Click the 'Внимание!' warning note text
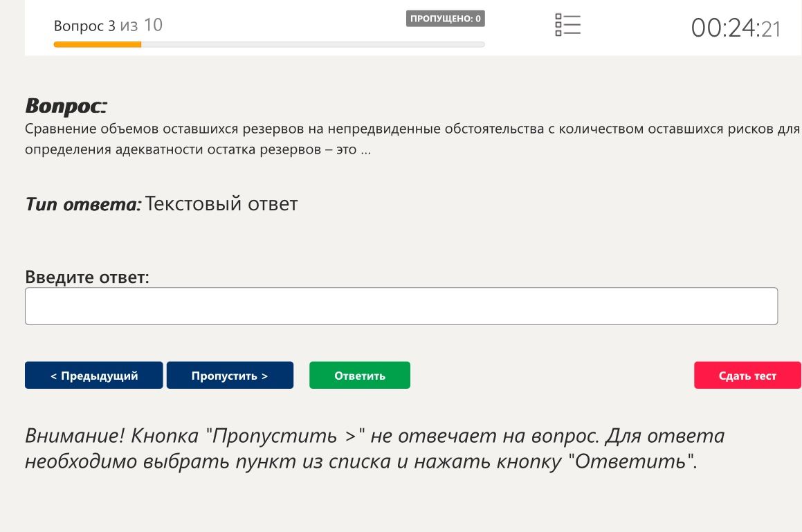 (375, 448)
